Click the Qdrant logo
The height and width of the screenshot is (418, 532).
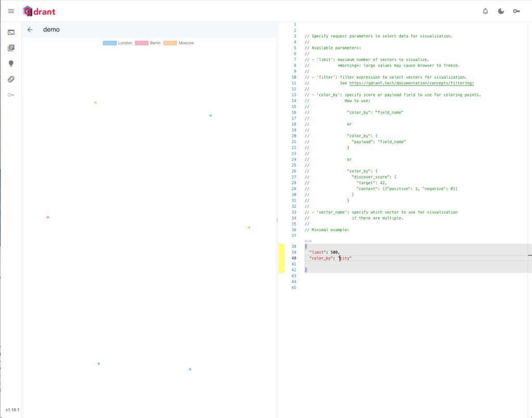[x=39, y=11]
